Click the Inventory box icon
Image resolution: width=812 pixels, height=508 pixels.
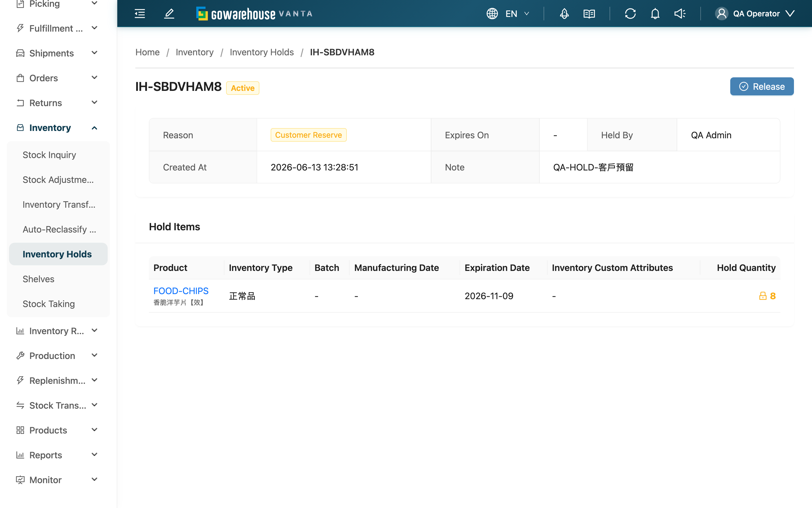point(20,128)
